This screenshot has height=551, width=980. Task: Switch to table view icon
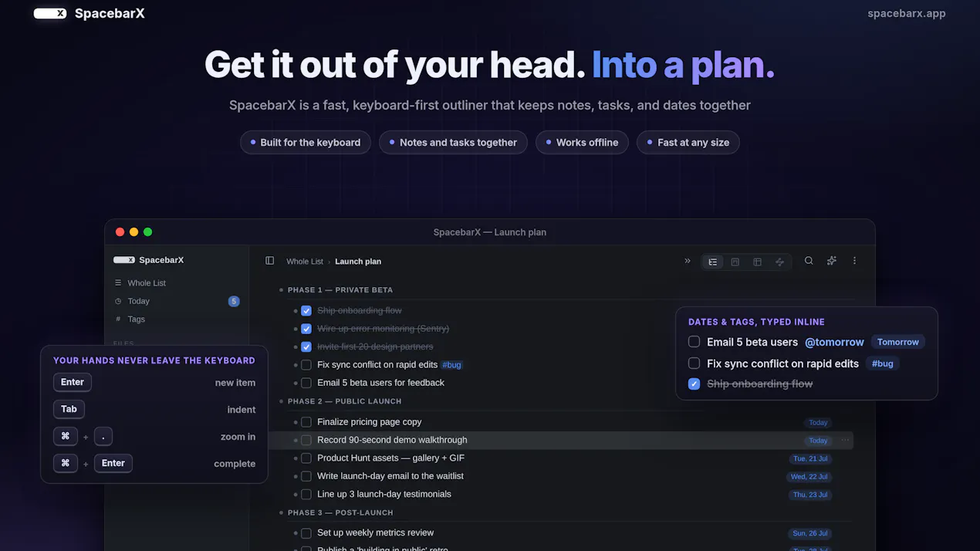click(x=758, y=262)
